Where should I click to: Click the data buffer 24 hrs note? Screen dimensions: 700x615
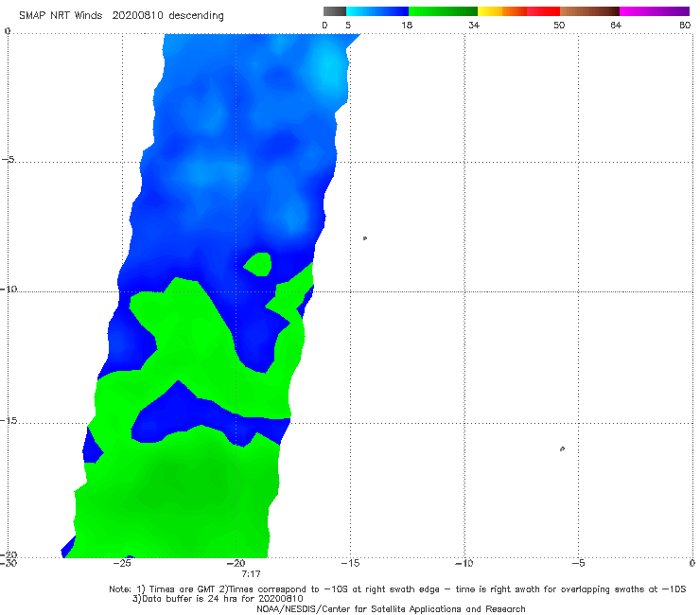[218, 599]
